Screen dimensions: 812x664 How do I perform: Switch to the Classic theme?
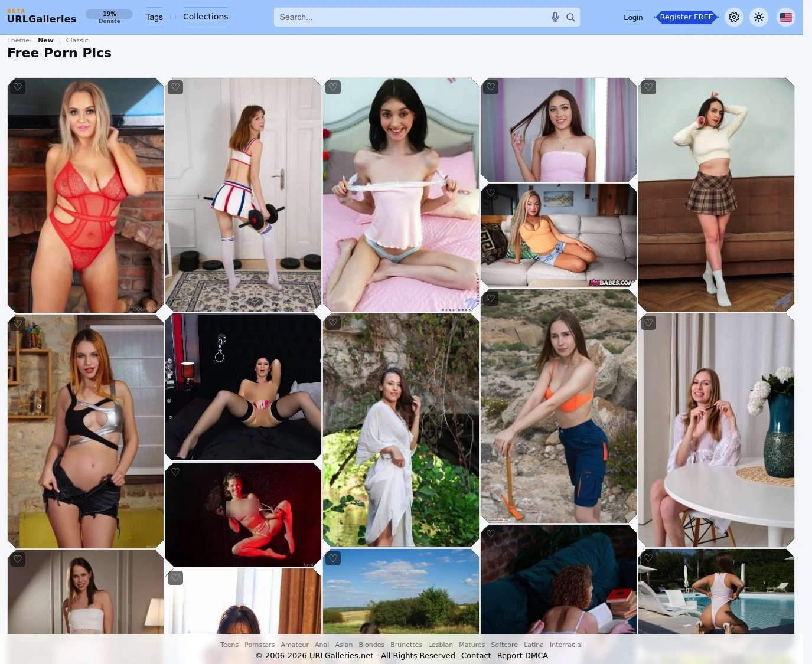pos(77,40)
